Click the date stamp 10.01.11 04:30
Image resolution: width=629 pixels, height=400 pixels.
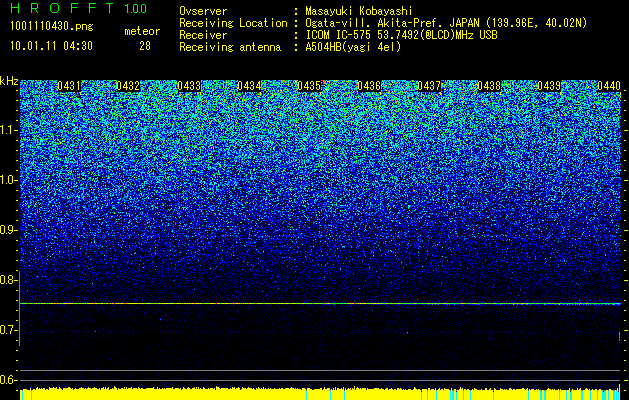click(51, 46)
